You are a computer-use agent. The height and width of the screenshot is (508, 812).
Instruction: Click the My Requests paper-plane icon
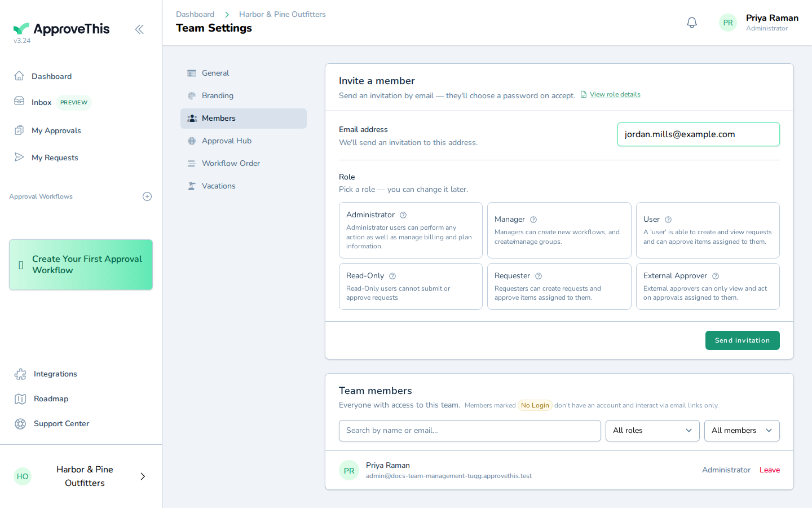point(19,157)
